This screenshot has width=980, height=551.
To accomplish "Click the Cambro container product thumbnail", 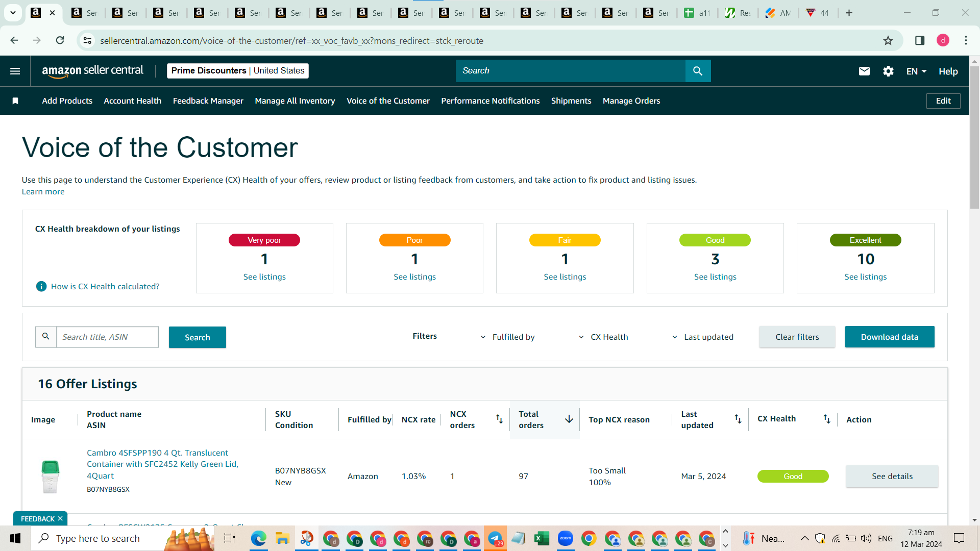I will coord(50,477).
